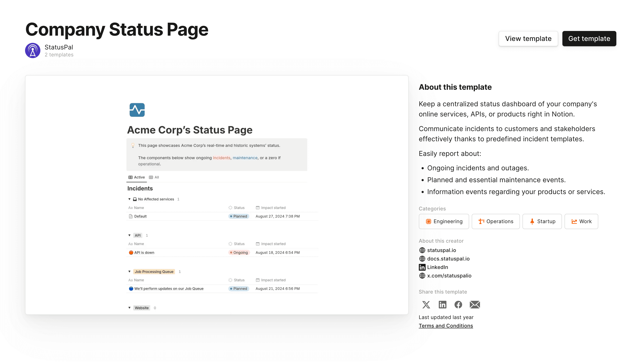Switch to the All view tab
This screenshot has width=638, height=364.
154,177
